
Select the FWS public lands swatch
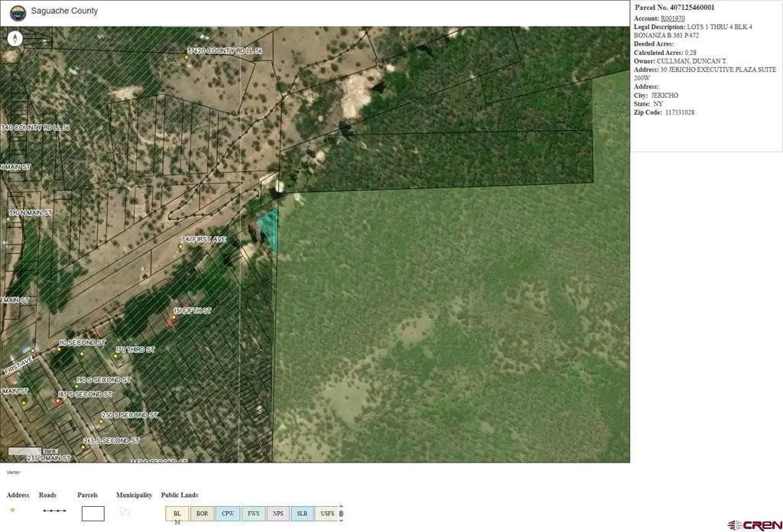click(x=253, y=514)
